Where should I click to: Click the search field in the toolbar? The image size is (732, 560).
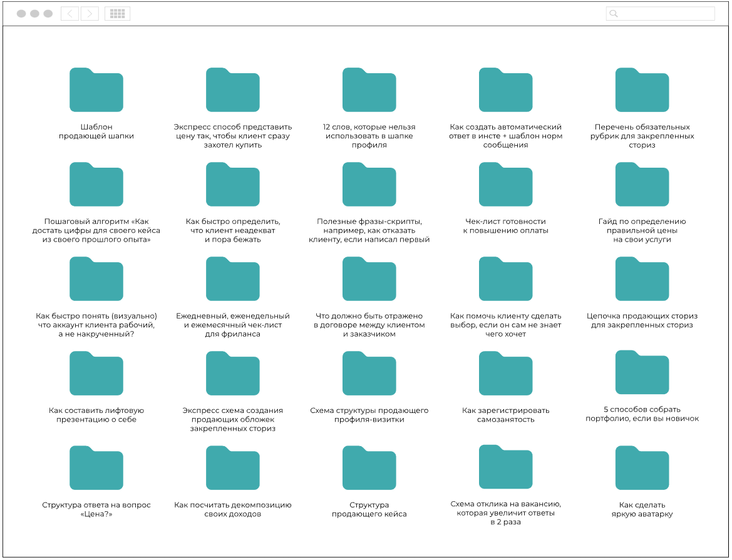coord(660,14)
